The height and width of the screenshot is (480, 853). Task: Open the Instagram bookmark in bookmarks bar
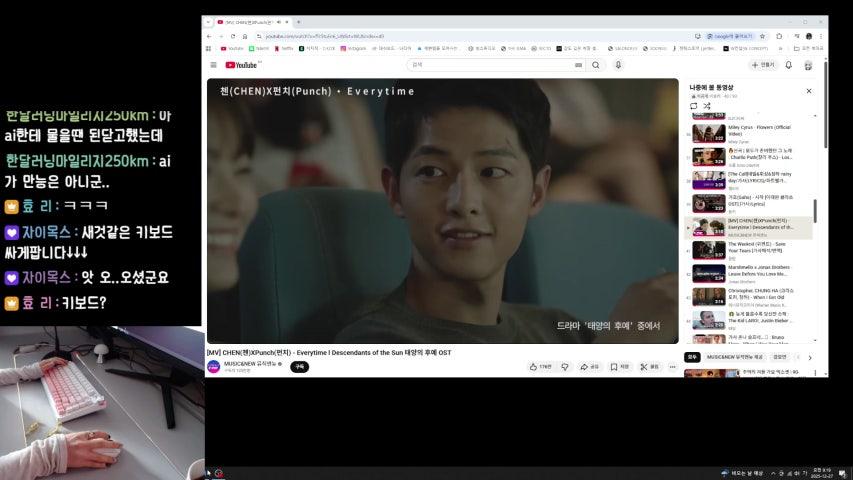(353, 48)
